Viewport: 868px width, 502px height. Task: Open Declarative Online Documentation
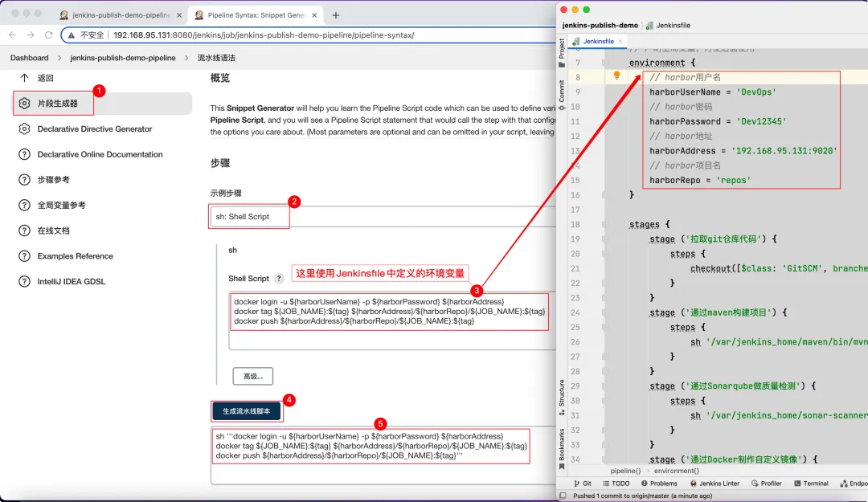pos(100,154)
